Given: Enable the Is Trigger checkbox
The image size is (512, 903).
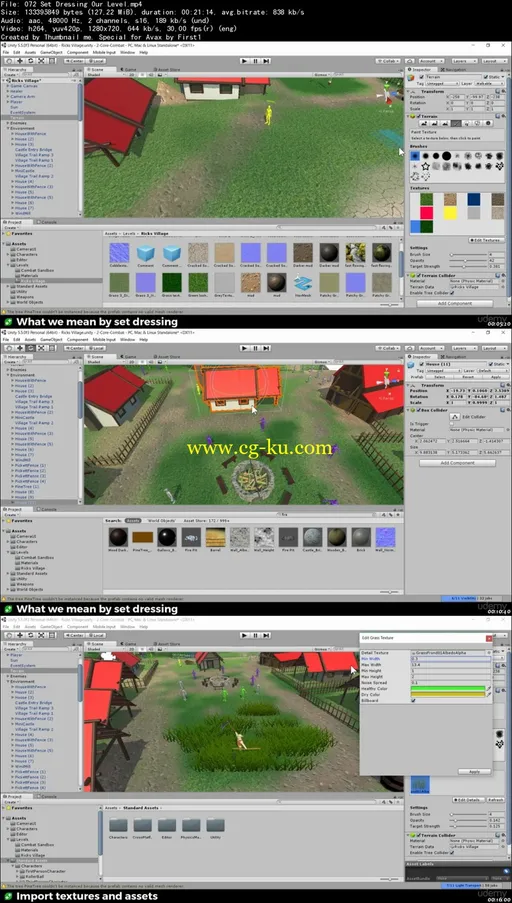Looking at the screenshot, I should click(x=452, y=423).
